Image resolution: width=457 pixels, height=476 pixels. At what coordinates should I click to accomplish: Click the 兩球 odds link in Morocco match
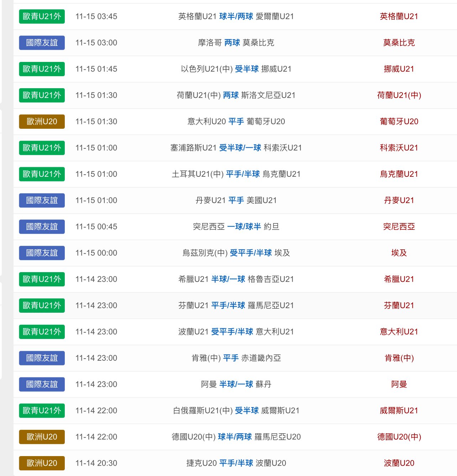[232, 43]
